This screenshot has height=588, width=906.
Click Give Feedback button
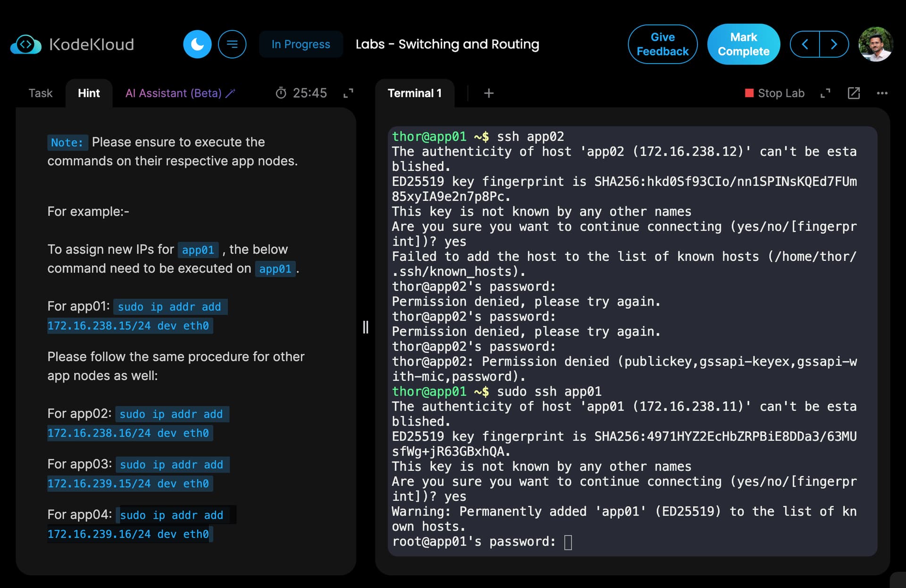662,44
